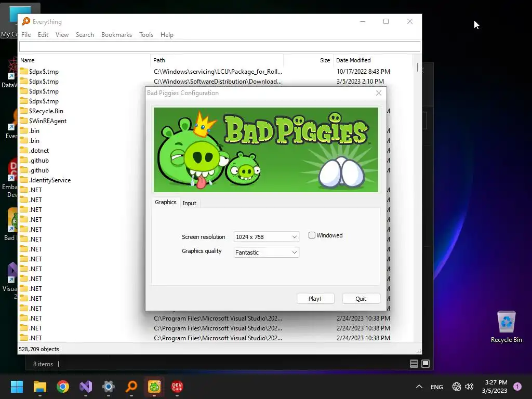Sort by the Size column header
This screenshot has height=399, width=532.
coord(308,60)
